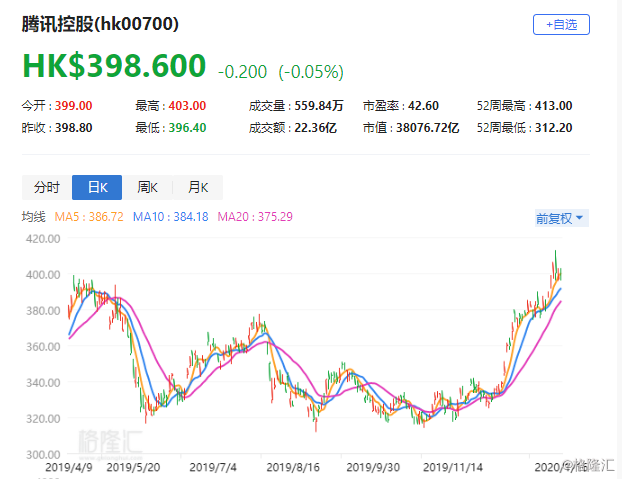Screen dimensions: 622x479
Task: Click the 最低 value 396.40
Action: [x=187, y=128]
